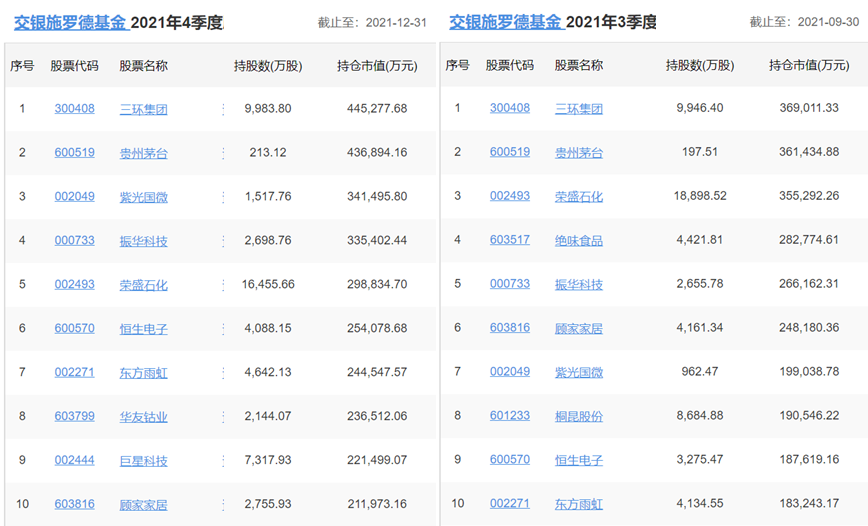Open 紫光国微 name link in 3季度 table

578,373
